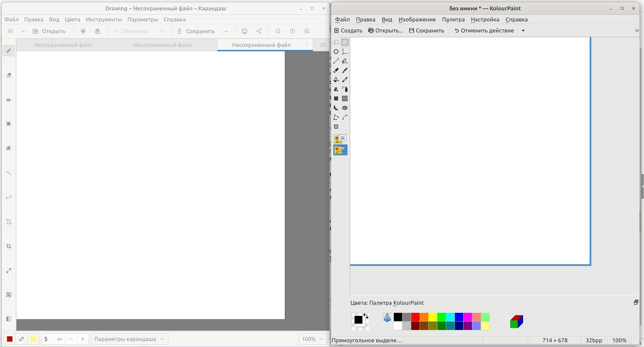The image size is (644, 347).
Task: Switch to the first Несохраненный файл tab
Action: coord(63,45)
